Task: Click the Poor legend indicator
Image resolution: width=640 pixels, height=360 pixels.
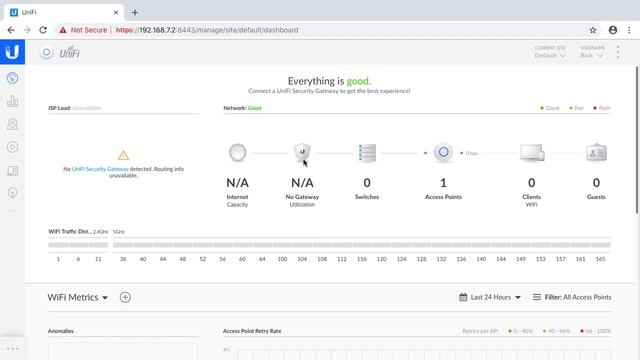Action: (x=602, y=108)
